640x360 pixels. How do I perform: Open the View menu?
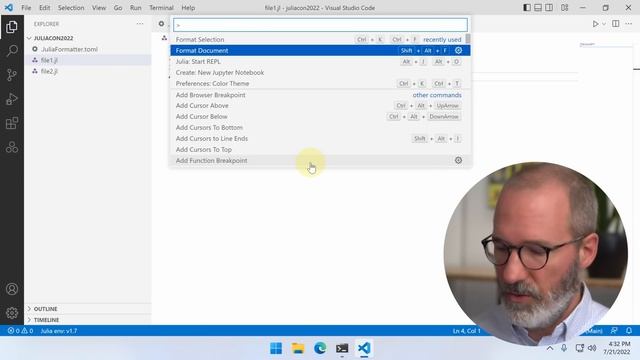[x=99, y=8]
